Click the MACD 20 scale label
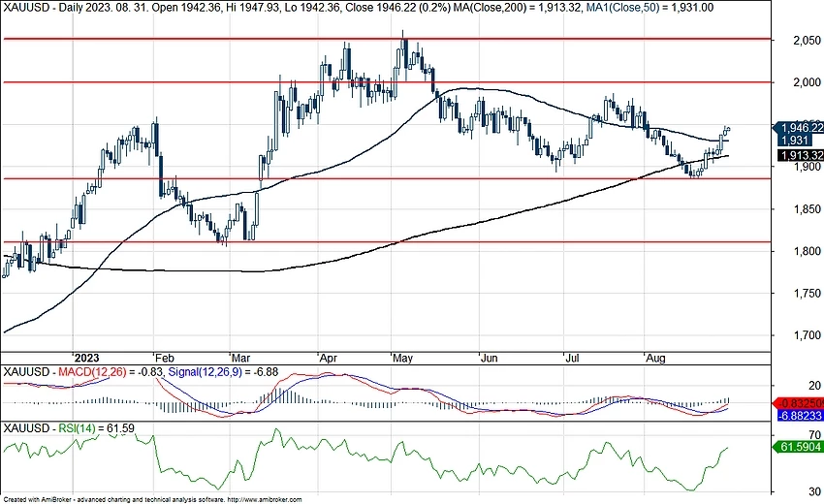The width and height of the screenshot is (824, 504). (x=814, y=386)
